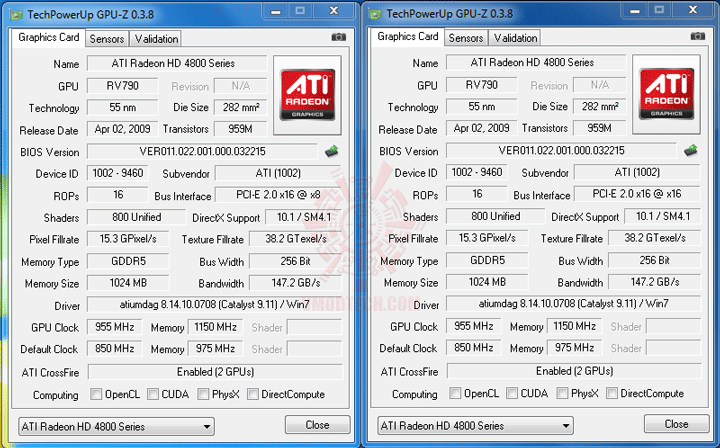Screen dimensions: 720x448
Task: Click BIOS Version field in right window
Action: click(561, 151)
